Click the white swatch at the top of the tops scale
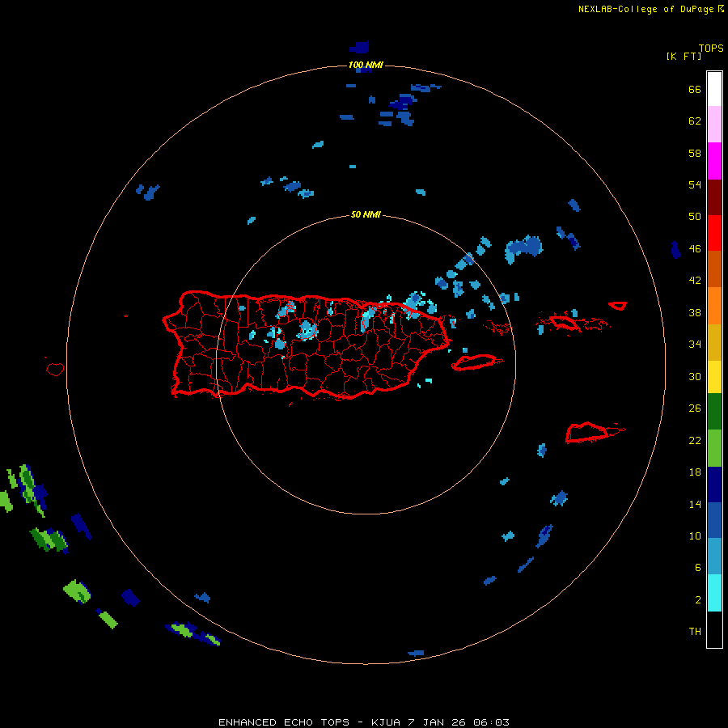Viewport: 728px width, 728px height. pos(714,89)
